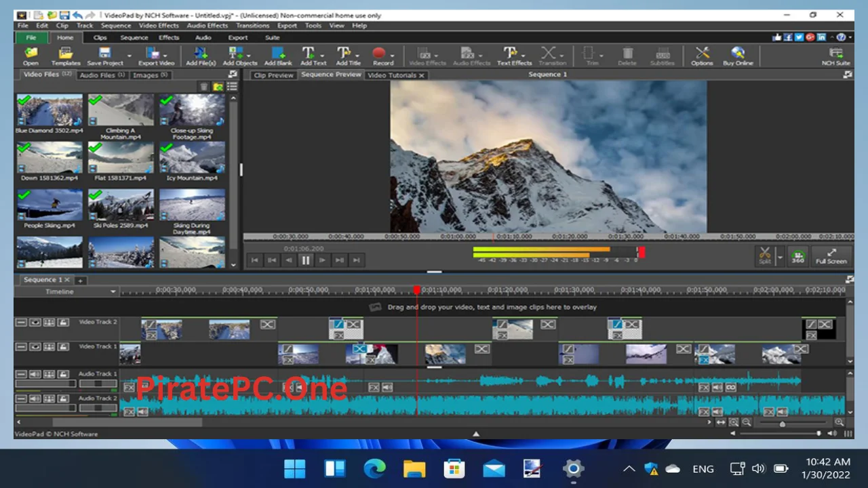868x488 pixels.
Task: Collapse Video Track 2 with minus button
Action: tap(21, 323)
